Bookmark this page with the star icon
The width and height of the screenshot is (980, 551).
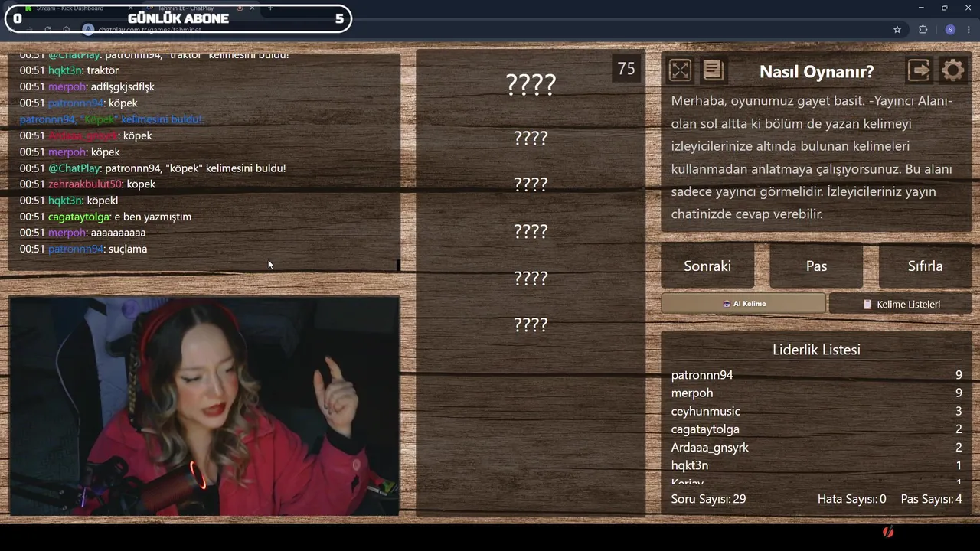coord(897,30)
